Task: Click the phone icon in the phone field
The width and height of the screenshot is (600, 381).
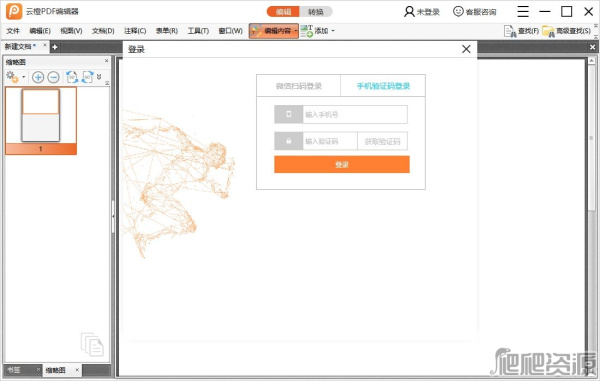Action: pos(289,114)
